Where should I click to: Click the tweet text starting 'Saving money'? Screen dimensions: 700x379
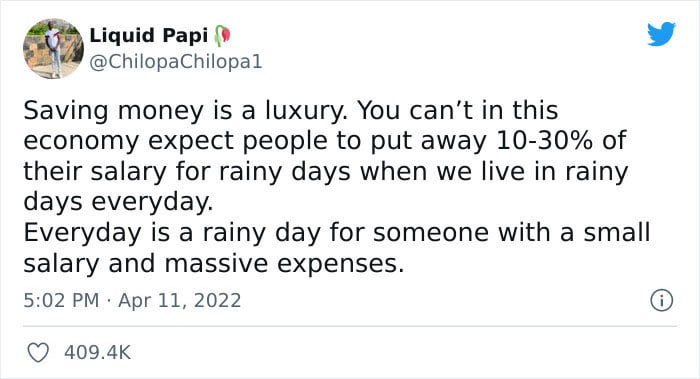pos(337,187)
